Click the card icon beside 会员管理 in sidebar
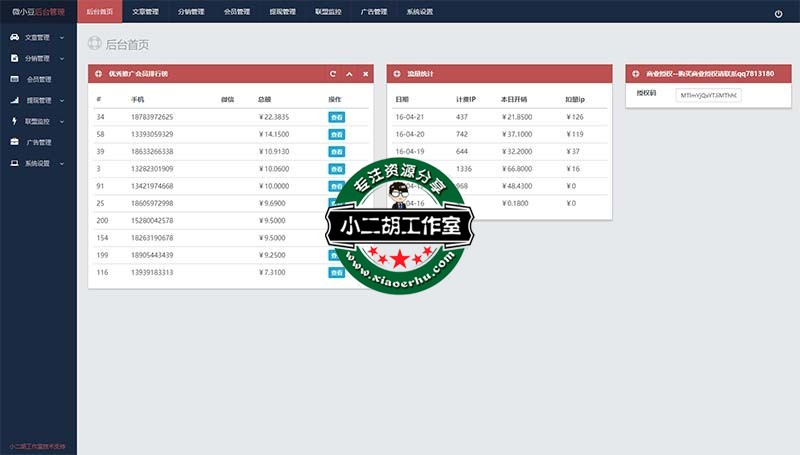 tap(14, 79)
